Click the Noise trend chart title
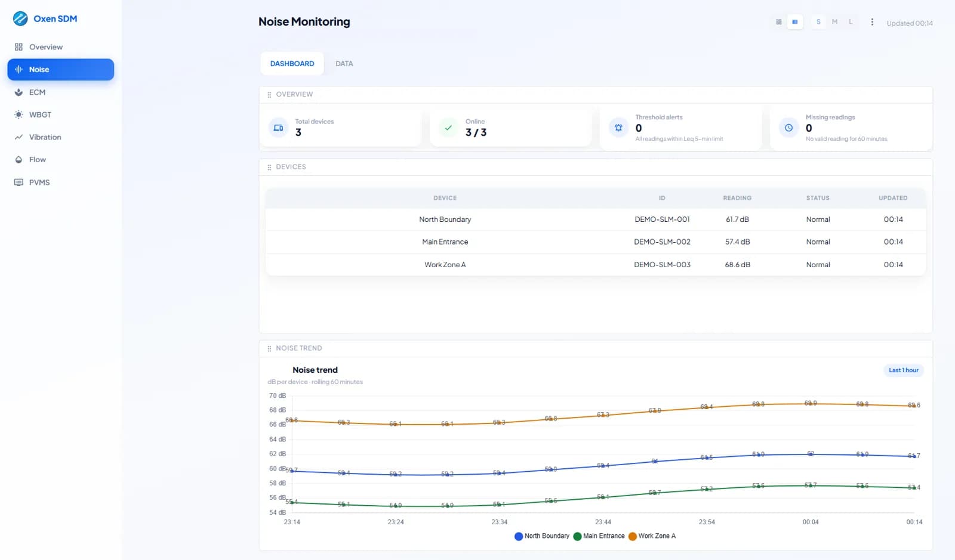Screen dimensions: 955x560 tap(315, 370)
